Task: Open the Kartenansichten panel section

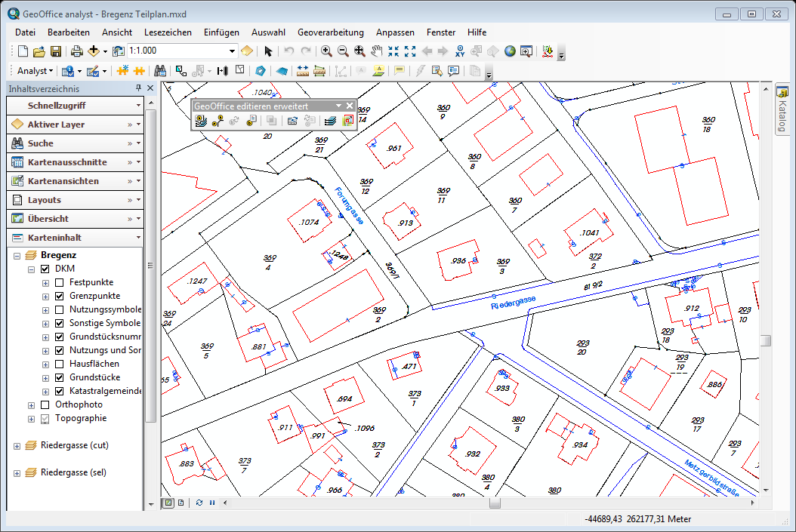Action: point(63,181)
